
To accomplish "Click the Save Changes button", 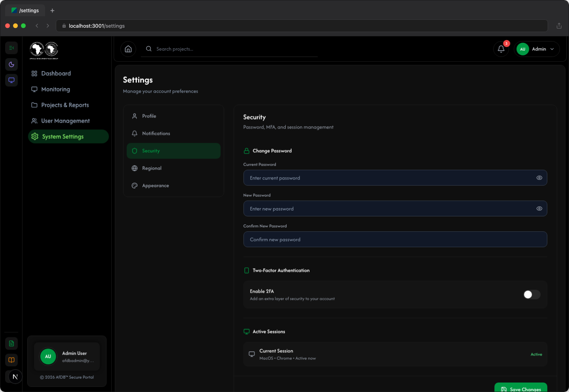I will (521, 387).
